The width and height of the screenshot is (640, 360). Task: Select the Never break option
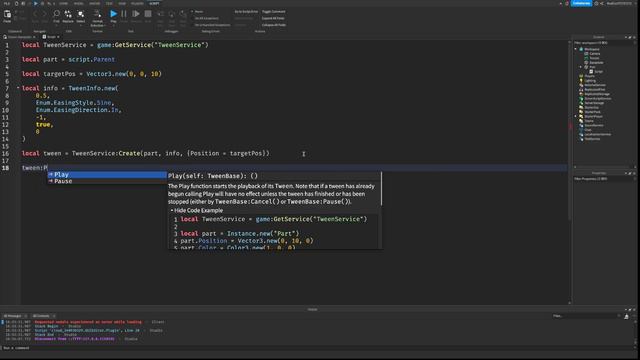pos(198,11)
